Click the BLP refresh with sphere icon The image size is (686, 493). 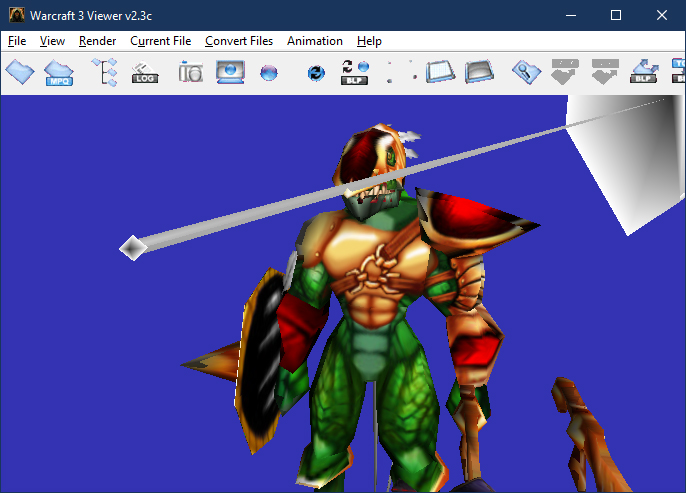(x=355, y=72)
